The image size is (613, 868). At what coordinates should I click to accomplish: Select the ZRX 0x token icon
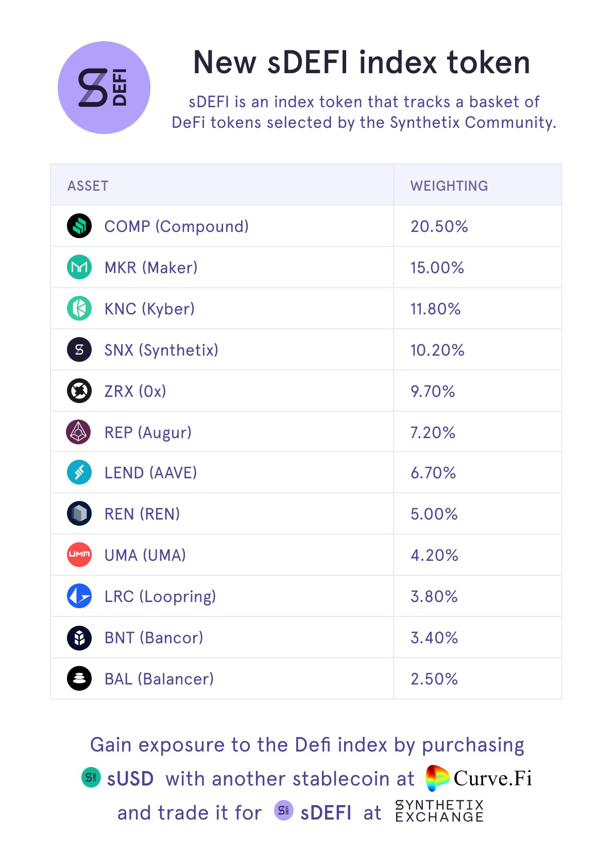pyautogui.click(x=79, y=391)
